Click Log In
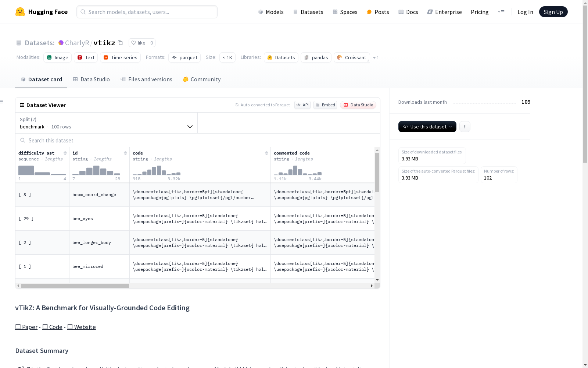Screen dimensions: 588x368 click(x=525, y=12)
